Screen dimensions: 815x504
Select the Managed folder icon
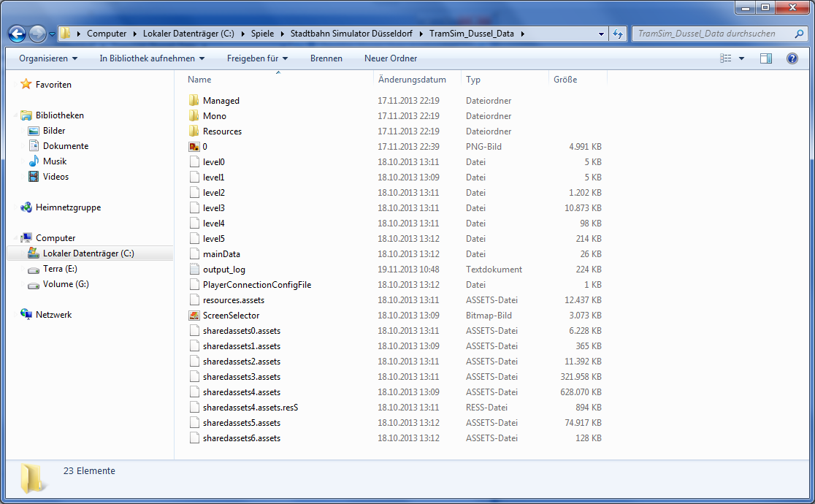pyautogui.click(x=194, y=100)
